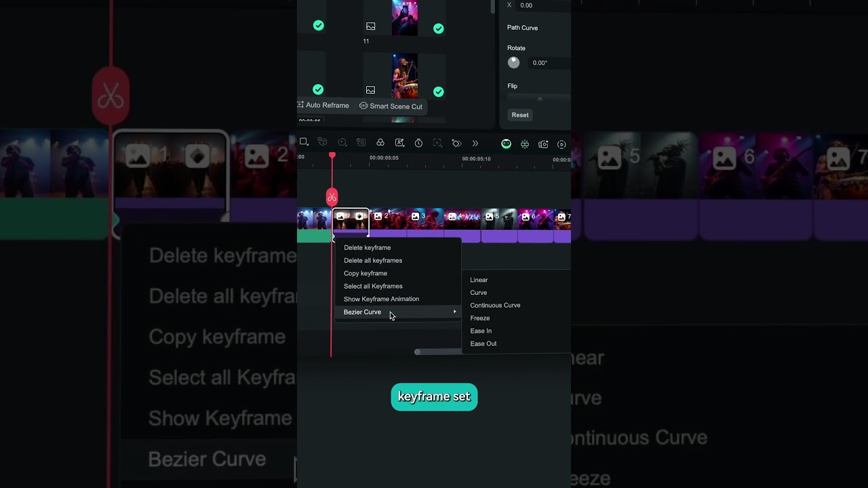Toggle the lower-left green checkmark above Auto Reframe
Screen dimensions: 868x488
pos(318,89)
